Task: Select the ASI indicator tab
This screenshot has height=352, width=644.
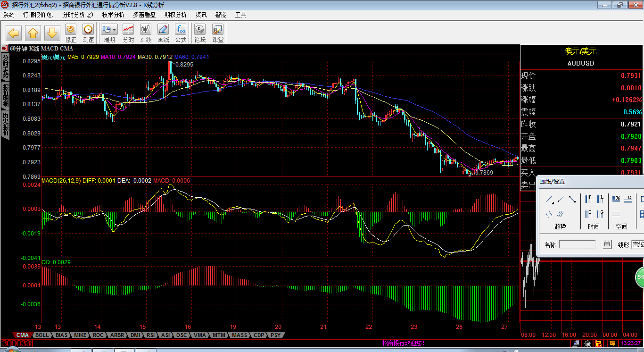Action: click(166, 335)
